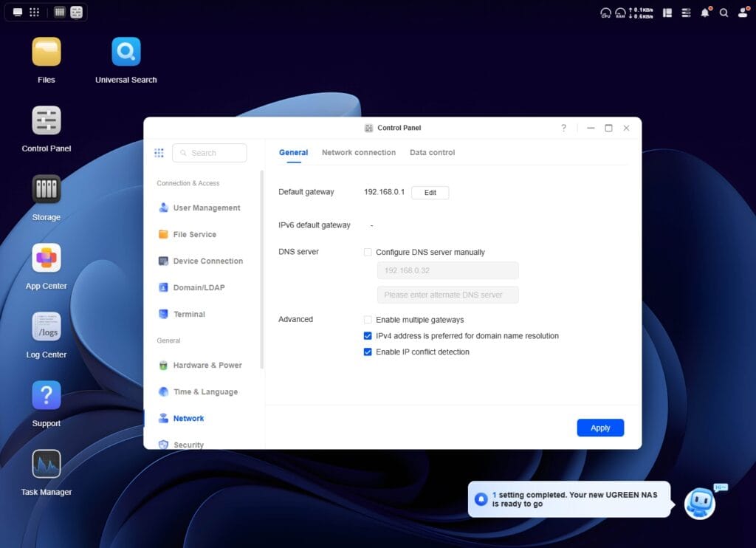
Task: Uncheck Enable IP conflict detection
Action: point(368,352)
